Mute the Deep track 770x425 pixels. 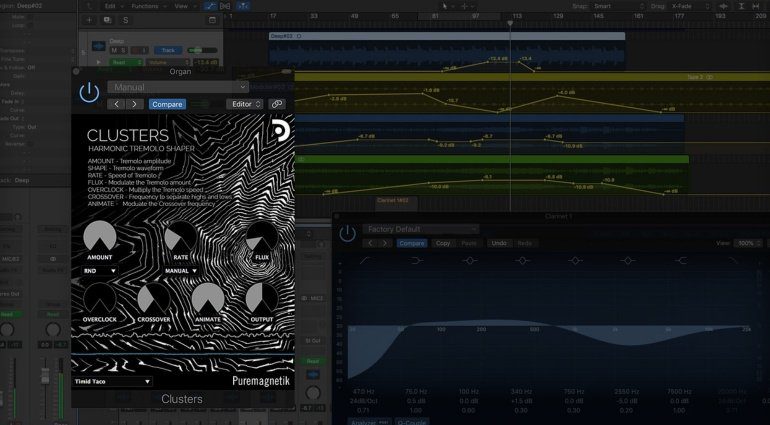(114, 50)
